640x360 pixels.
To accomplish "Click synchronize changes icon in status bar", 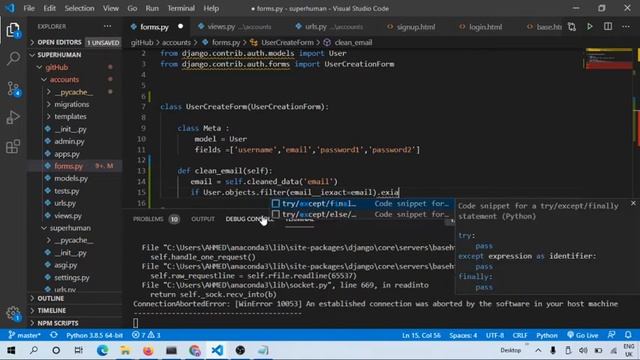I will 53,335.
